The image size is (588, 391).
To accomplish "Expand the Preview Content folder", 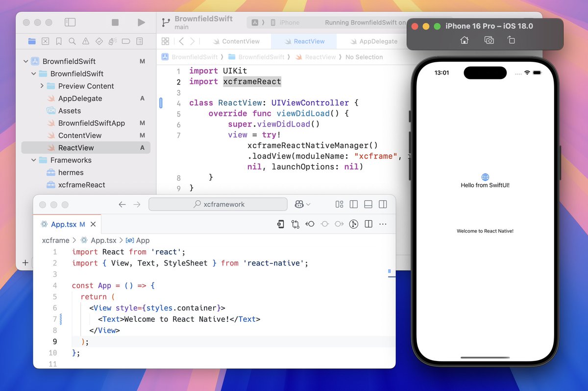I will [x=42, y=86].
